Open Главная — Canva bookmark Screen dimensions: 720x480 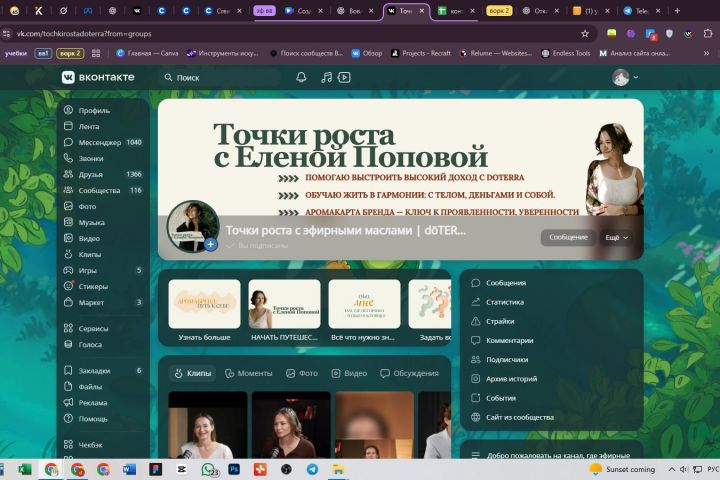[x=147, y=53]
